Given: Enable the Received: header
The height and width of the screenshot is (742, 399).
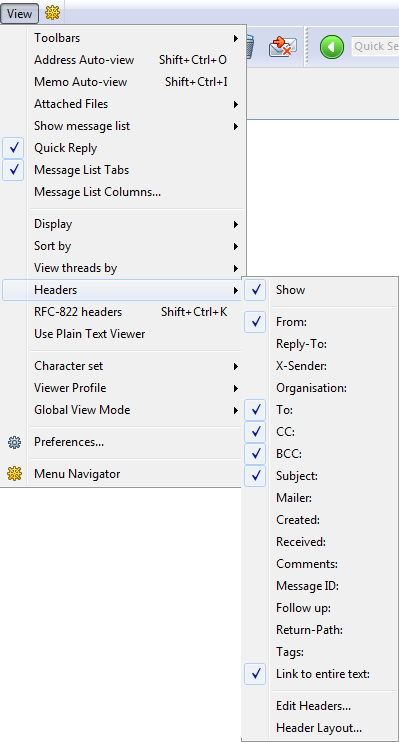Looking at the screenshot, I should 320,541.
